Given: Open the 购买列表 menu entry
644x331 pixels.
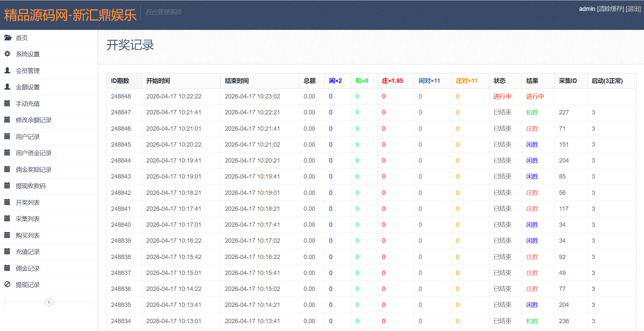Looking at the screenshot, I should coord(28,236).
